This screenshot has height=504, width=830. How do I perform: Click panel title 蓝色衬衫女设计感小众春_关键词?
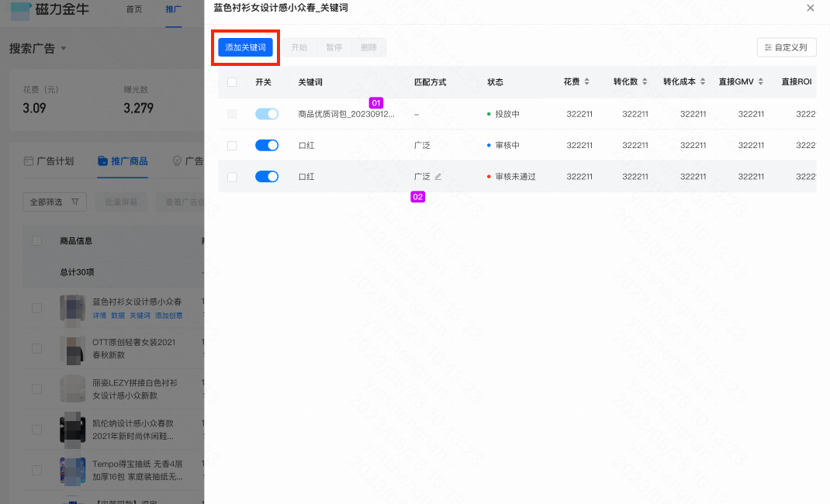pyautogui.click(x=281, y=8)
